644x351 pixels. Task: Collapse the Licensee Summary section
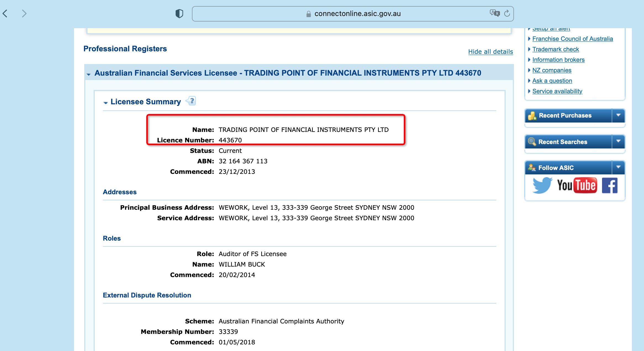(x=105, y=103)
